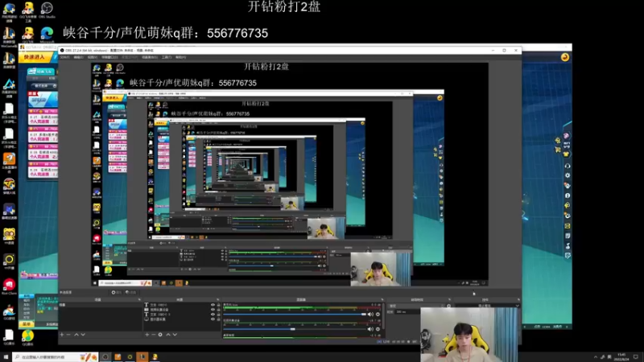The width and height of the screenshot is (644, 362).
Task: Open advanced audio gear of the top mixer track
Action: click(x=378, y=315)
